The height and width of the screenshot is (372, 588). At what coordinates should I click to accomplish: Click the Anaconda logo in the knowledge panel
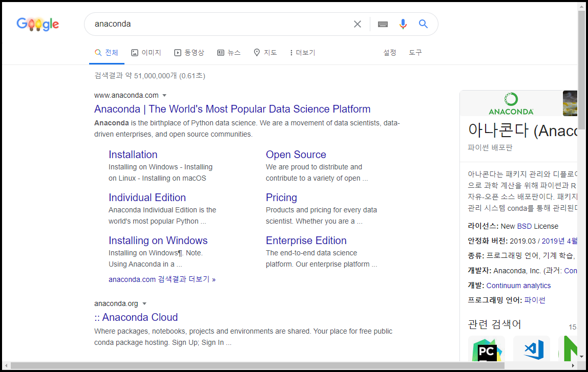(x=511, y=104)
